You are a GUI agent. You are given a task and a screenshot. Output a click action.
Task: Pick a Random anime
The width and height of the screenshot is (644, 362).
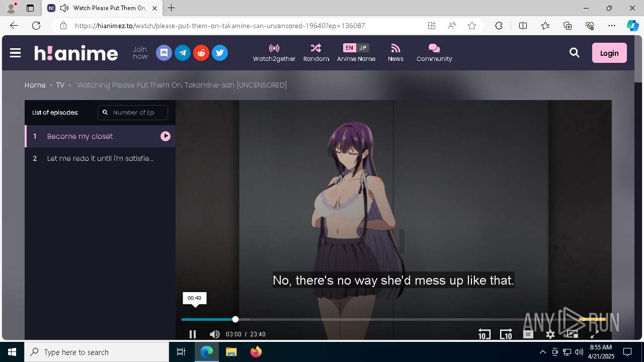(x=316, y=53)
